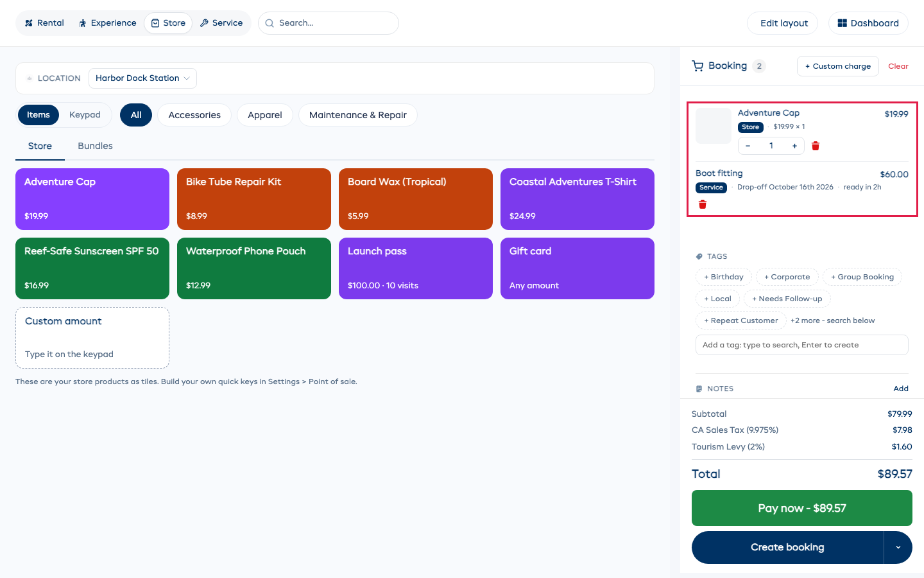Open the Bundles sub-tab

tap(95, 146)
